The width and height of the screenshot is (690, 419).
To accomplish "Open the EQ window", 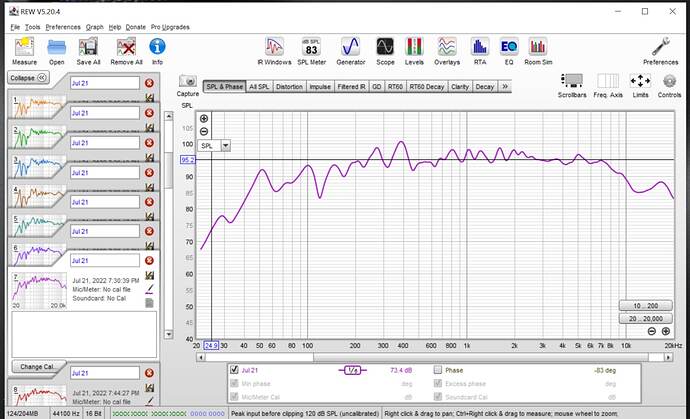I will 509,51.
